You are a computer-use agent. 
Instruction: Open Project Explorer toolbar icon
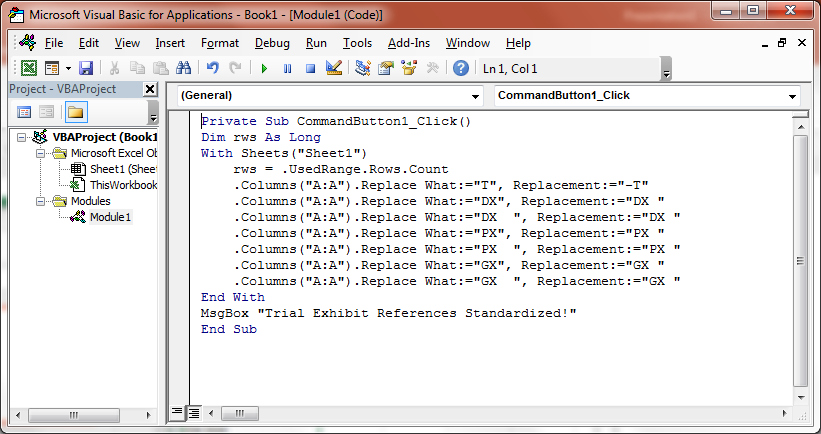coord(362,68)
